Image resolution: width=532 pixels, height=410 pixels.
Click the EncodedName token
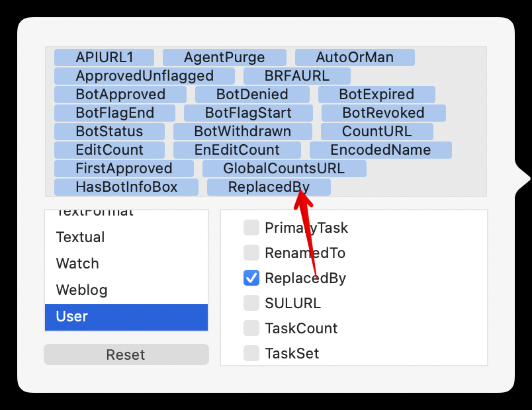[x=380, y=150]
